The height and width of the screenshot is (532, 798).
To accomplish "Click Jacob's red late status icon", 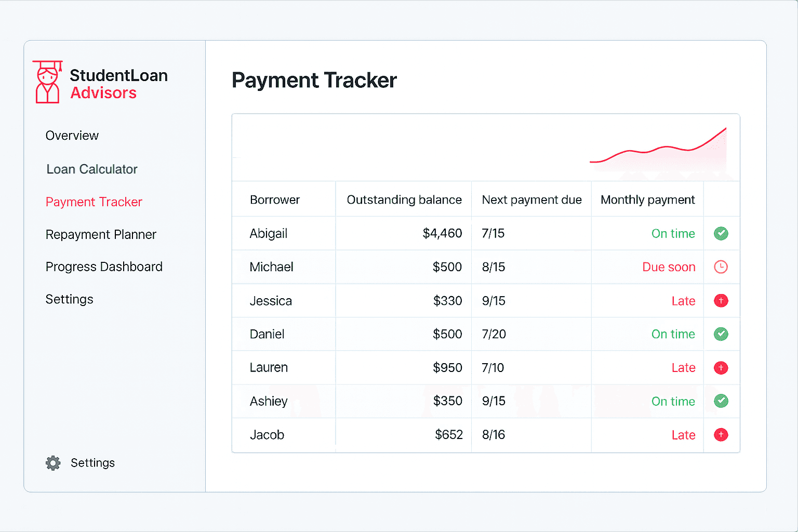I will tap(721, 435).
